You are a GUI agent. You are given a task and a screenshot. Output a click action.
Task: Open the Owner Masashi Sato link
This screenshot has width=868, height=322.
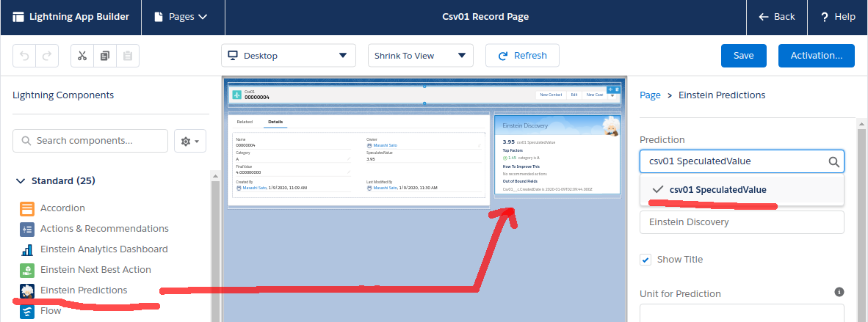click(x=384, y=145)
